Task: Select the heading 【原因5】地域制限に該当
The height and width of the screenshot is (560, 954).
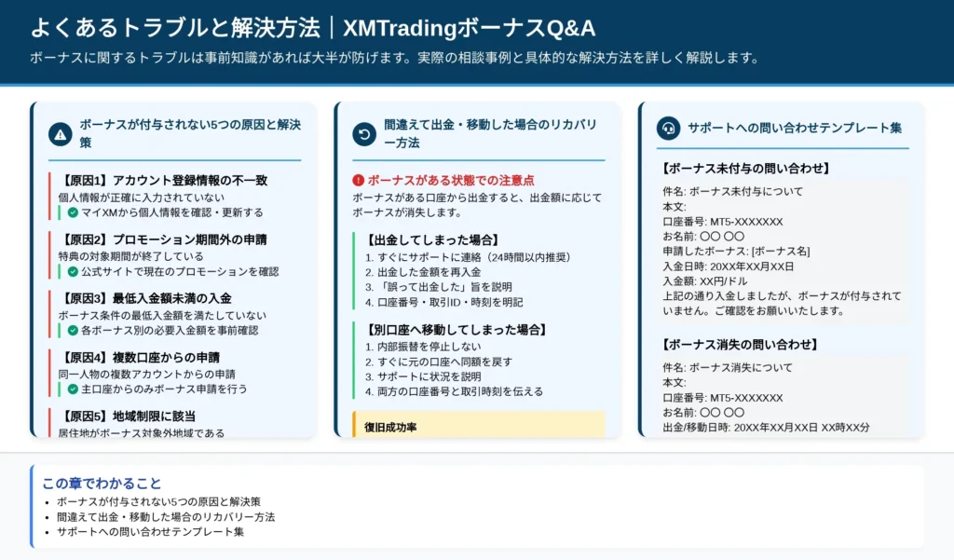Action: tap(127, 417)
